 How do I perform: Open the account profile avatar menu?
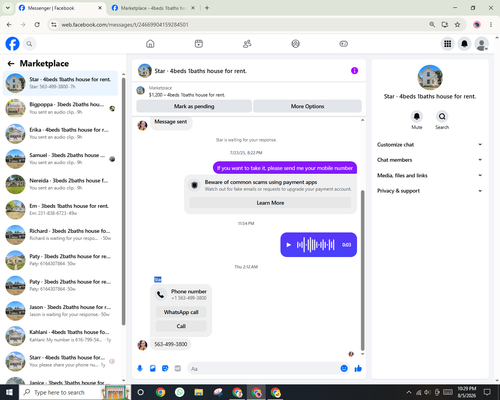point(481,44)
